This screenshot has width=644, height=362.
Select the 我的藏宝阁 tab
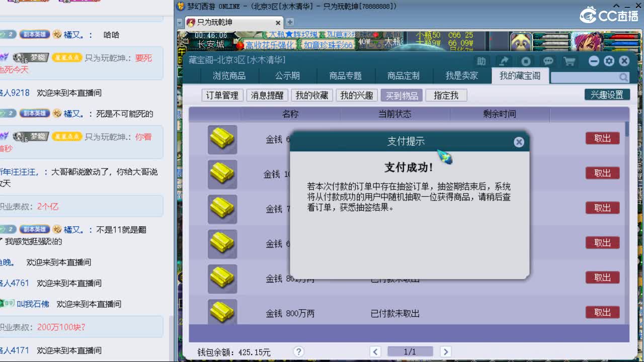pos(520,75)
